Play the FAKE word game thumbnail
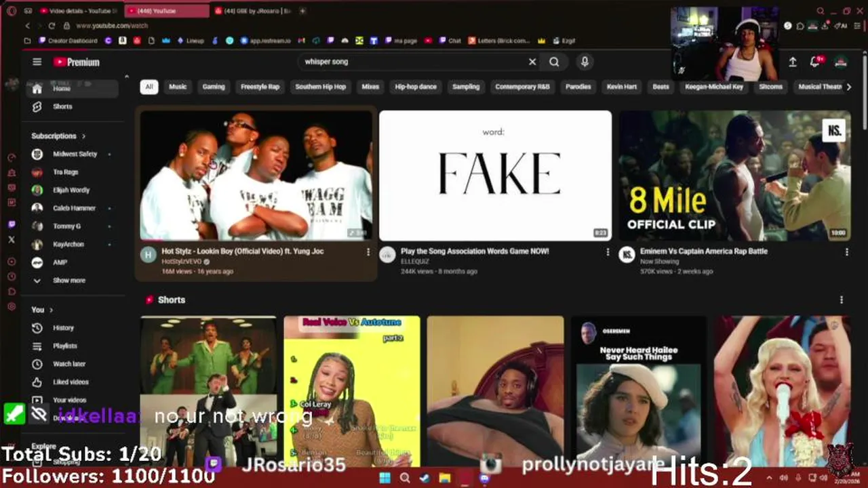Viewport: 868px width, 488px height. pyautogui.click(x=495, y=176)
